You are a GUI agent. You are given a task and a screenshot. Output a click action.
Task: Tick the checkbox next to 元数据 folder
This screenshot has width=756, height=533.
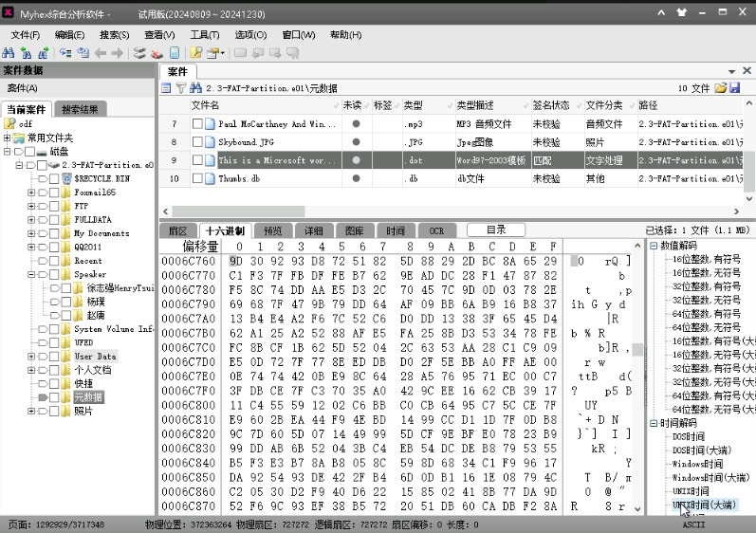(x=54, y=397)
